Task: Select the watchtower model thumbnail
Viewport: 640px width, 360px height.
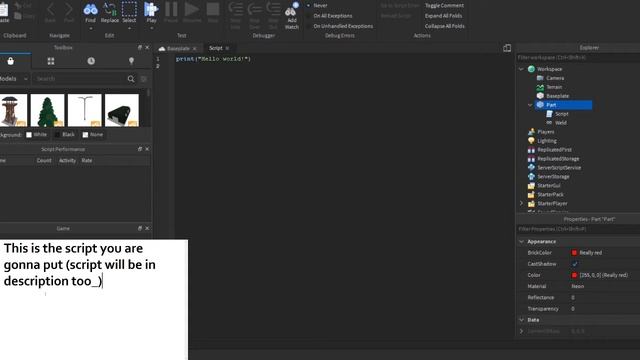Action: coord(13,110)
